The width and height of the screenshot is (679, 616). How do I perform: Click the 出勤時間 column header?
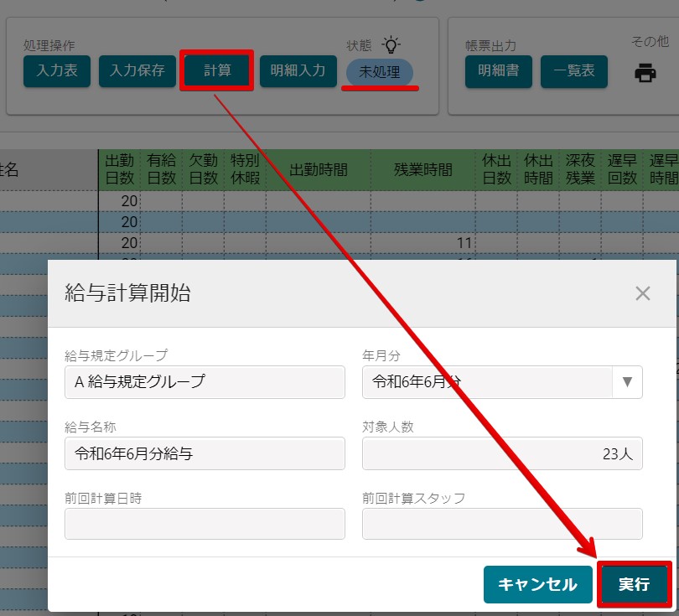pyautogui.click(x=319, y=169)
